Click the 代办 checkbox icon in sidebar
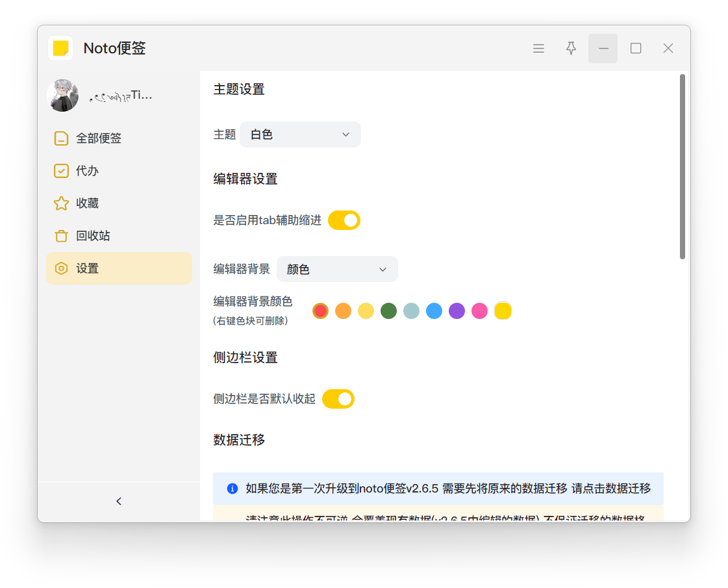Image resolution: width=728 pixels, height=588 pixels. click(x=61, y=171)
